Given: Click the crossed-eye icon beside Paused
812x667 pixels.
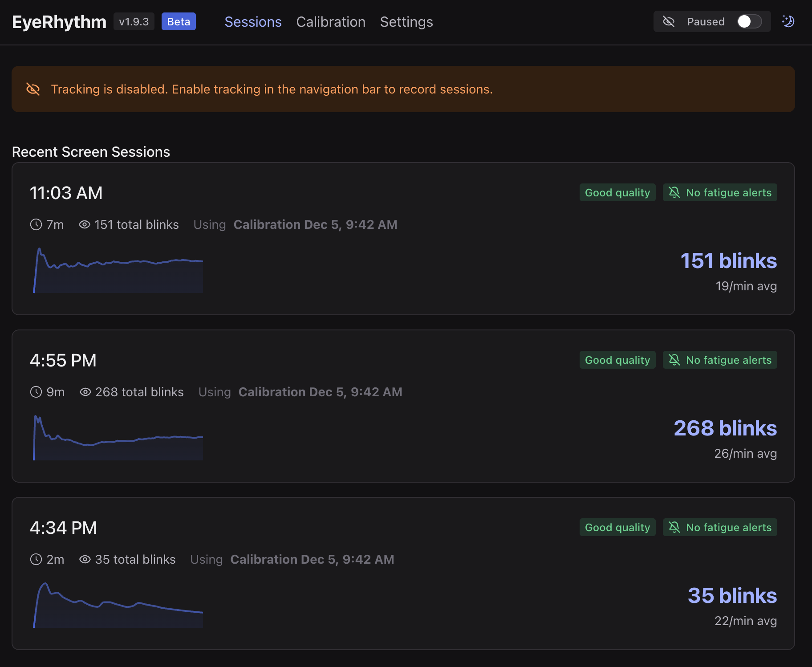Looking at the screenshot, I should 669,21.
